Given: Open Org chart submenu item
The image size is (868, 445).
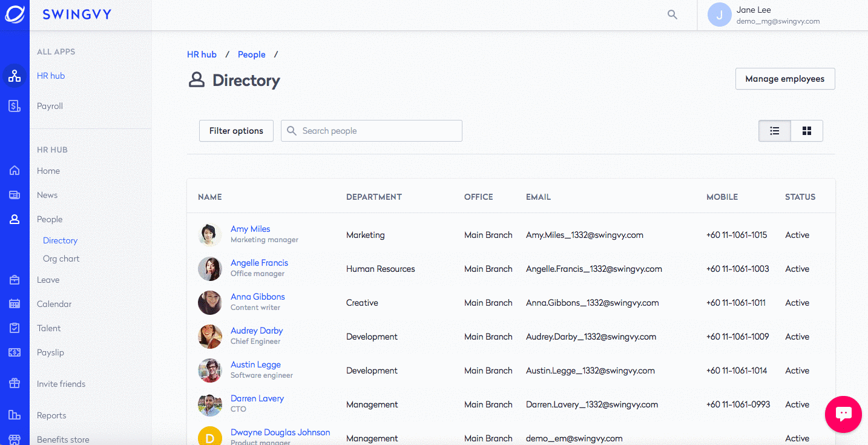Looking at the screenshot, I should tap(61, 259).
